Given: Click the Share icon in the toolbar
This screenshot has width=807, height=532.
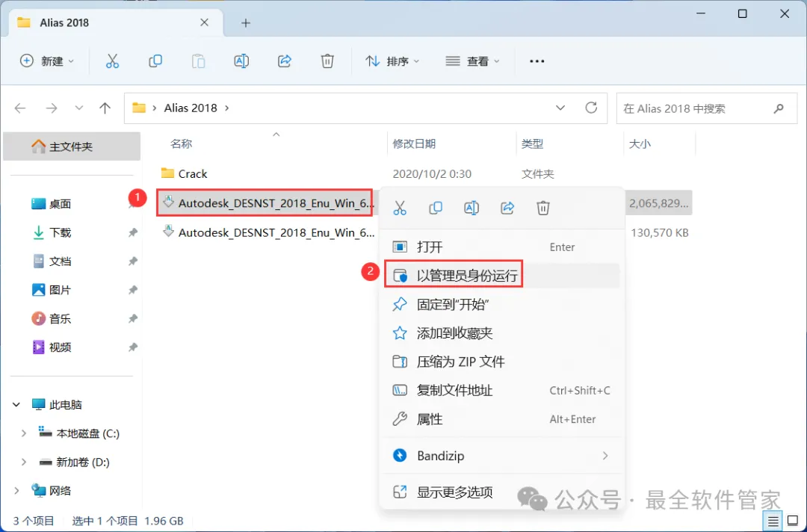Looking at the screenshot, I should [285, 61].
